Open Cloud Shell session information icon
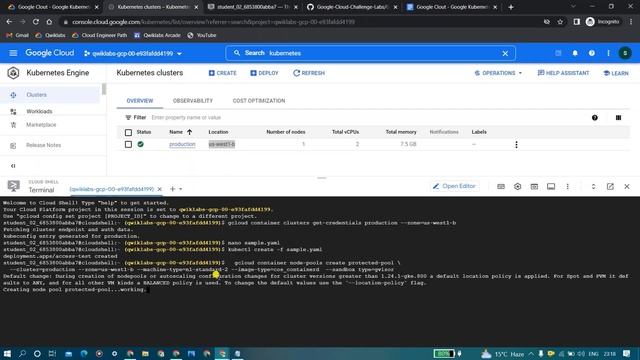This screenshot has height=360, width=640. coord(551,187)
